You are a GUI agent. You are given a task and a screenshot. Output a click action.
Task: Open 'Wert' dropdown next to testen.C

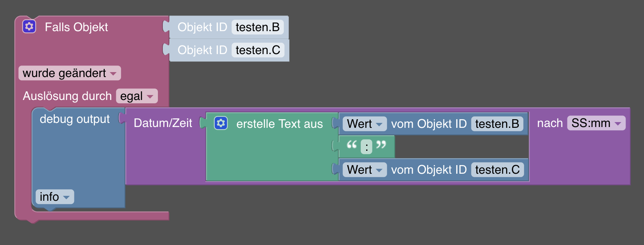pyautogui.click(x=364, y=170)
